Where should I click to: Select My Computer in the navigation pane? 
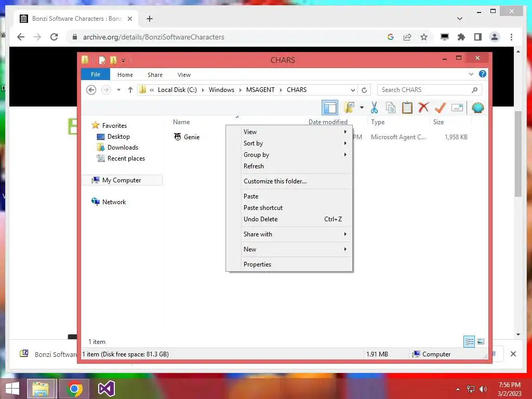point(122,180)
